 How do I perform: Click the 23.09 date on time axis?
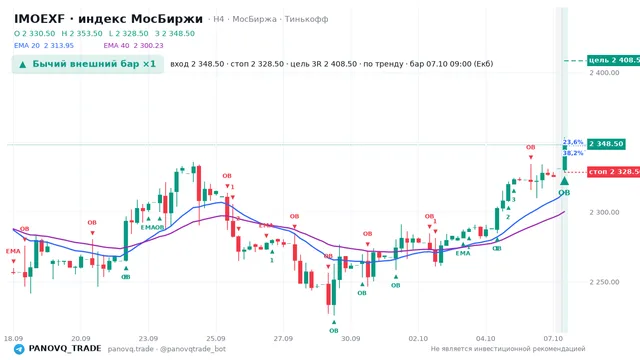point(148,339)
